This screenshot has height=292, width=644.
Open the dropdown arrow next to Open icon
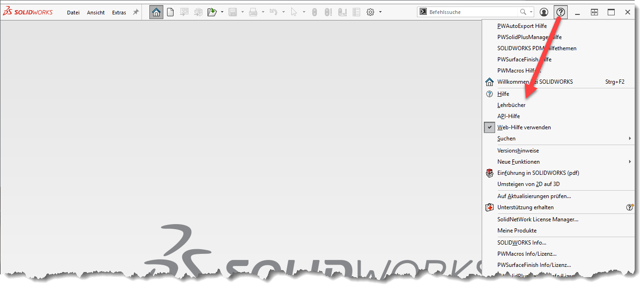pyautogui.click(x=222, y=13)
